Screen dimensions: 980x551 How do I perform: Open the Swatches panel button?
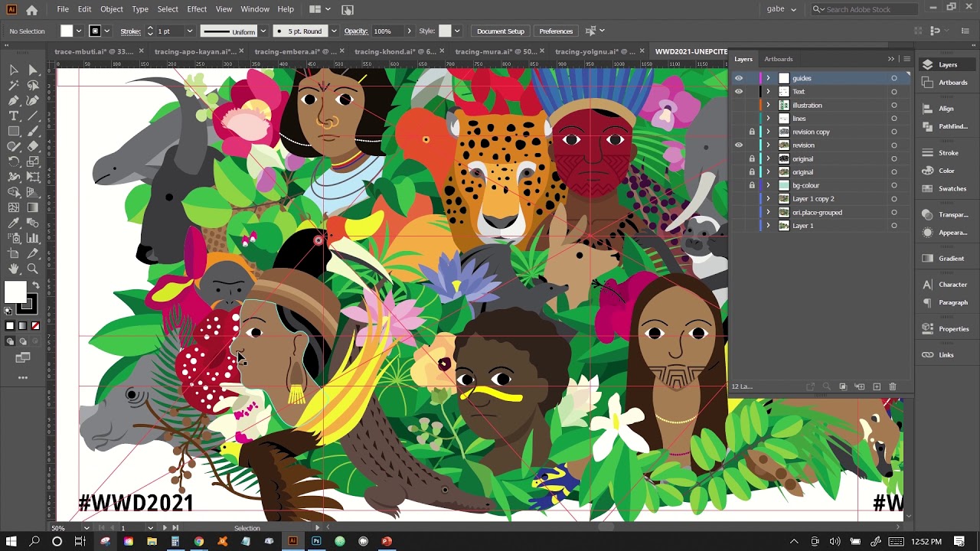tap(946, 188)
